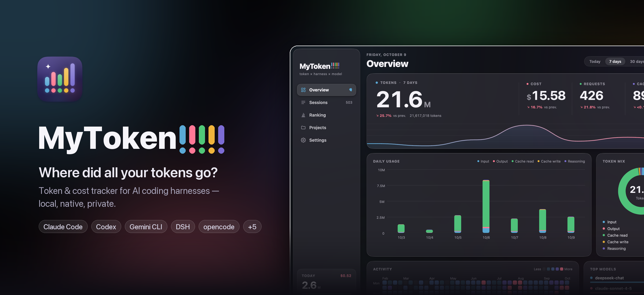This screenshot has width=644, height=295.
Task: Click Cache write in Token Mix legend
Action: coord(616,242)
